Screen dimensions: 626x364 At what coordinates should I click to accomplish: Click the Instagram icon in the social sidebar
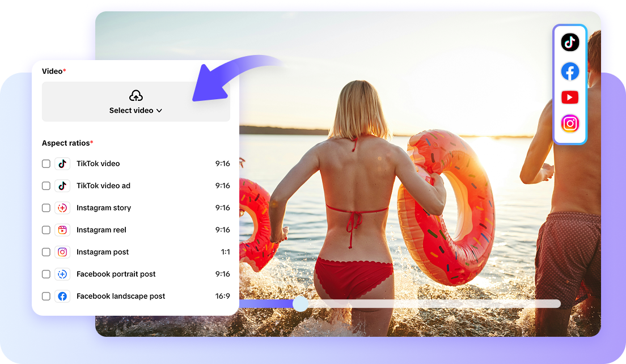pos(570,124)
